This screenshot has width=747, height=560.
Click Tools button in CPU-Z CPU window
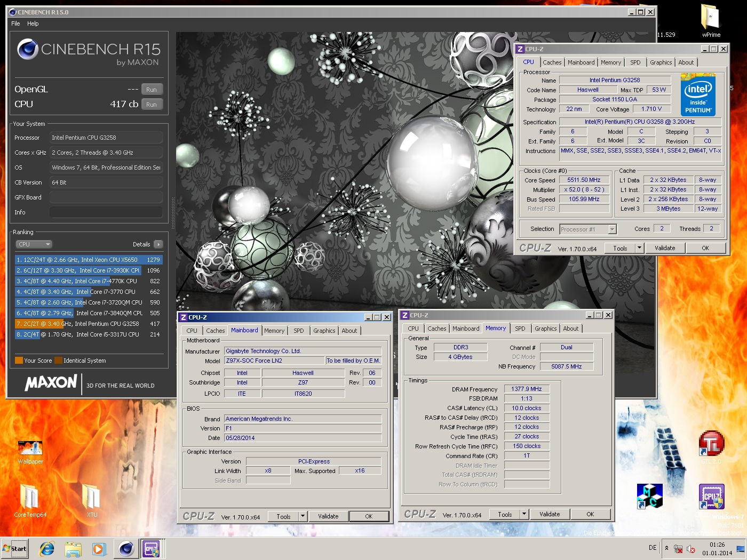pos(620,248)
